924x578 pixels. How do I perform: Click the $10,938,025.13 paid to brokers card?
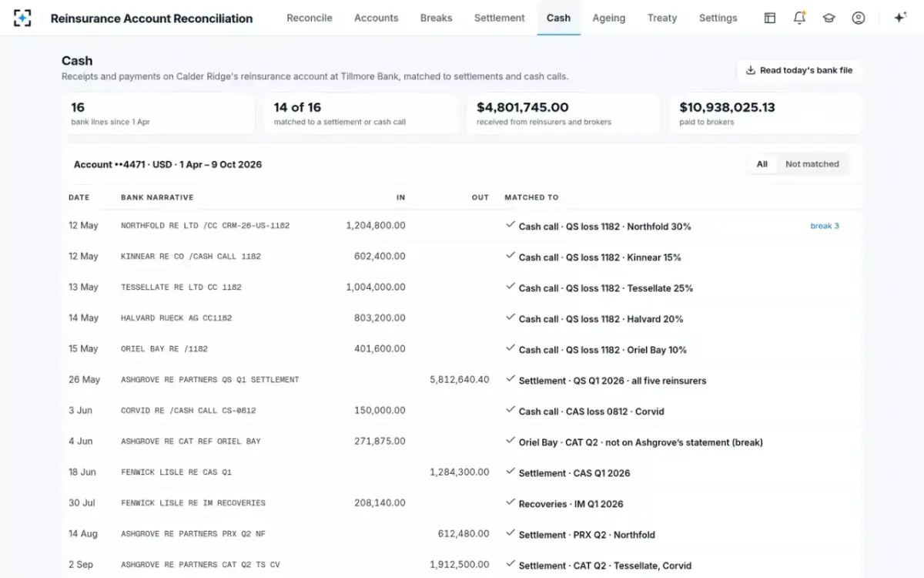click(x=766, y=114)
